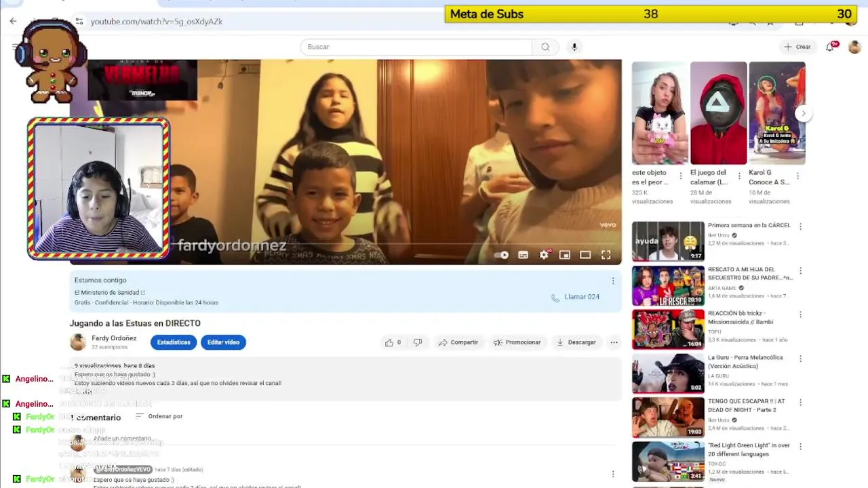This screenshot has width=868, height=488.
Task: Click the Compartir button
Action: tap(458, 342)
